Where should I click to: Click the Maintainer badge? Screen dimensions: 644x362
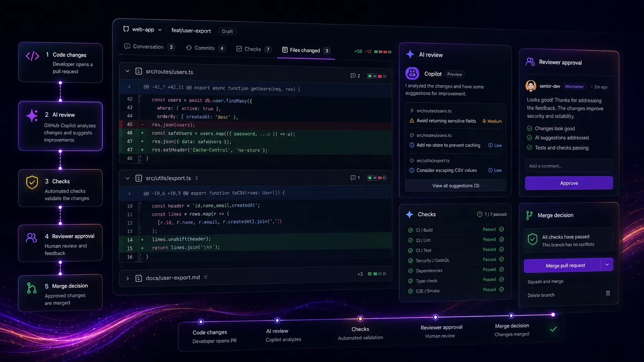(x=574, y=87)
